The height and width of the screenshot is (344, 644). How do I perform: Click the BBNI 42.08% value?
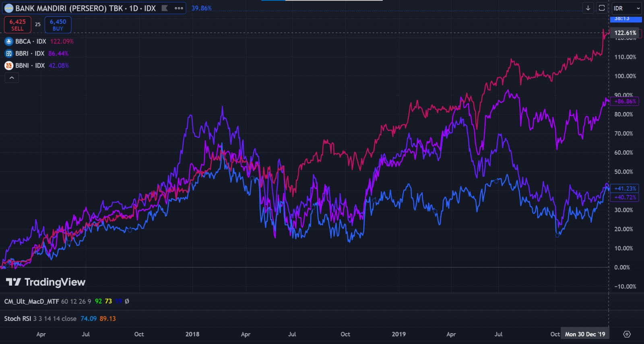59,66
